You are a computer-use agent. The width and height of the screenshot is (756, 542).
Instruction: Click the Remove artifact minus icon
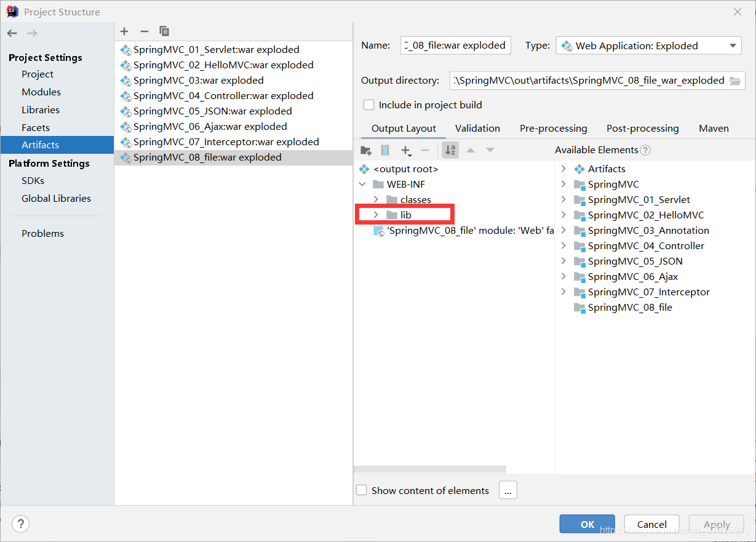click(x=145, y=31)
